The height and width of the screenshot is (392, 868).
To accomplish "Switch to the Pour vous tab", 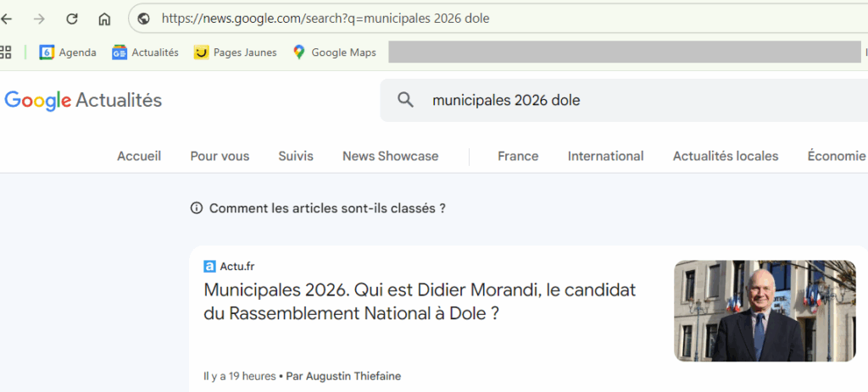I will coord(220,156).
